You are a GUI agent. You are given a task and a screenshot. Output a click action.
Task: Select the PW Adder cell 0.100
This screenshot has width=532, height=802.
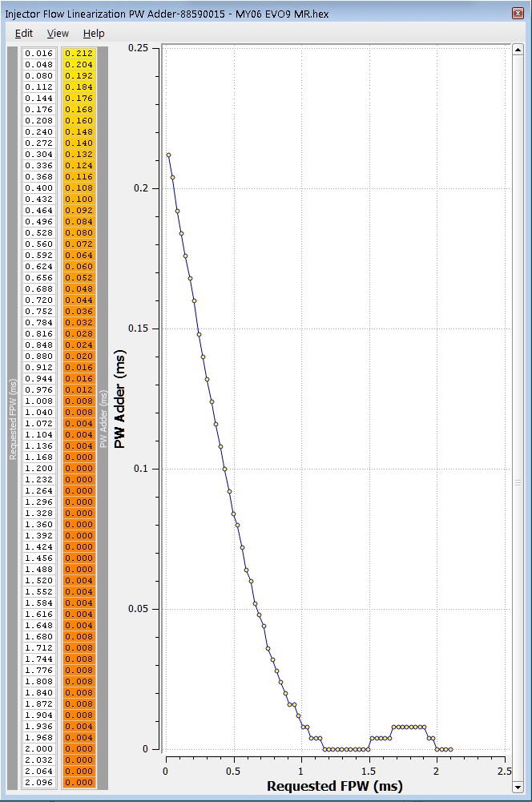79,199
